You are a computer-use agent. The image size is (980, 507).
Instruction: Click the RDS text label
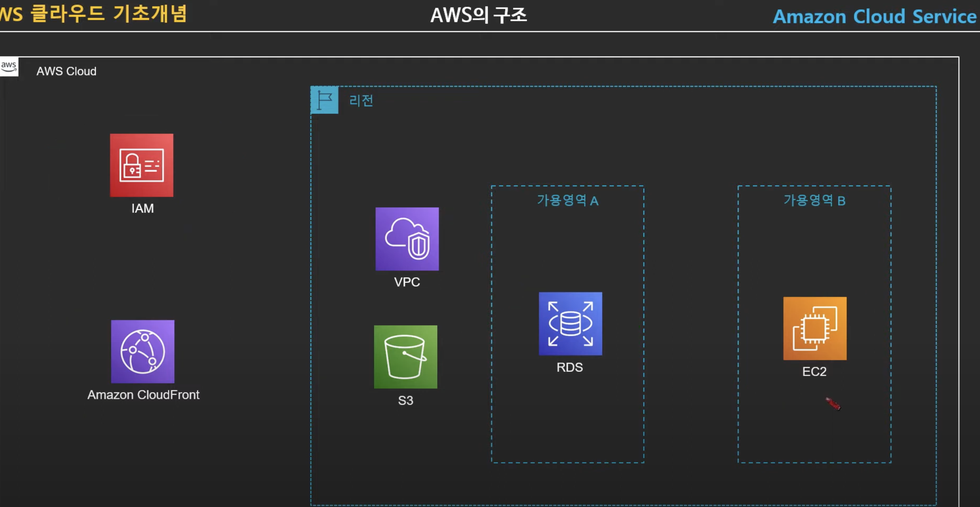click(x=569, y=367)
